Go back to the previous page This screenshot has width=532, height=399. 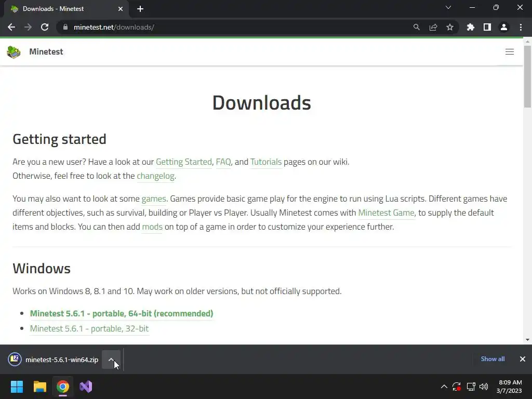(11, 27)
